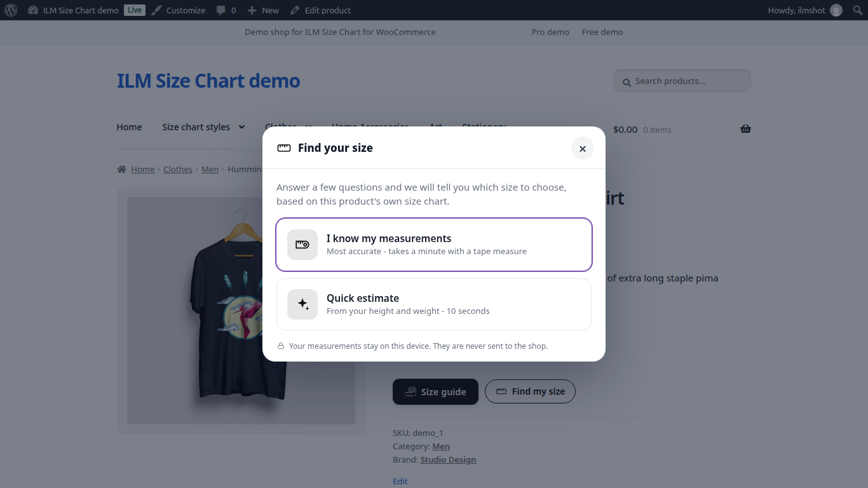Open Studio Design brand link
Image resolution: width=868 pixels, height=488 pixels.
tap(448, 460)
